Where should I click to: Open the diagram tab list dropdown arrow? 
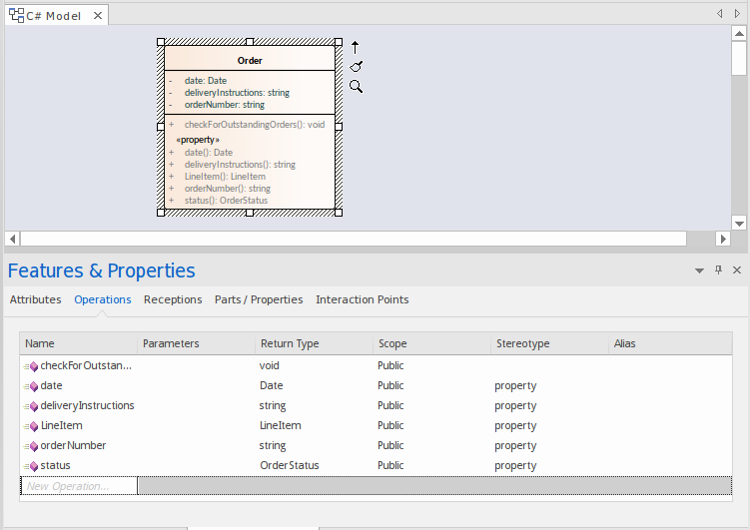pyautogui.click(x=738, y=14)
